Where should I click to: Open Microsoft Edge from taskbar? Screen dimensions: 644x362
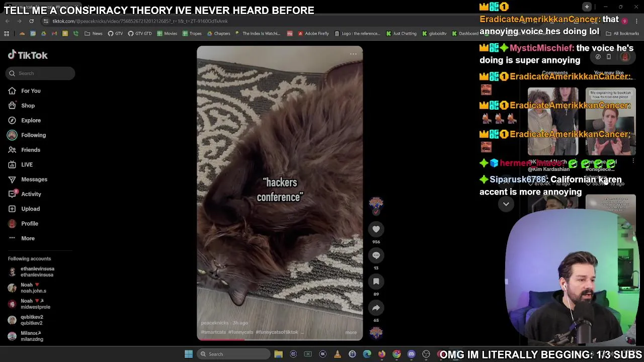click(367, 354)
